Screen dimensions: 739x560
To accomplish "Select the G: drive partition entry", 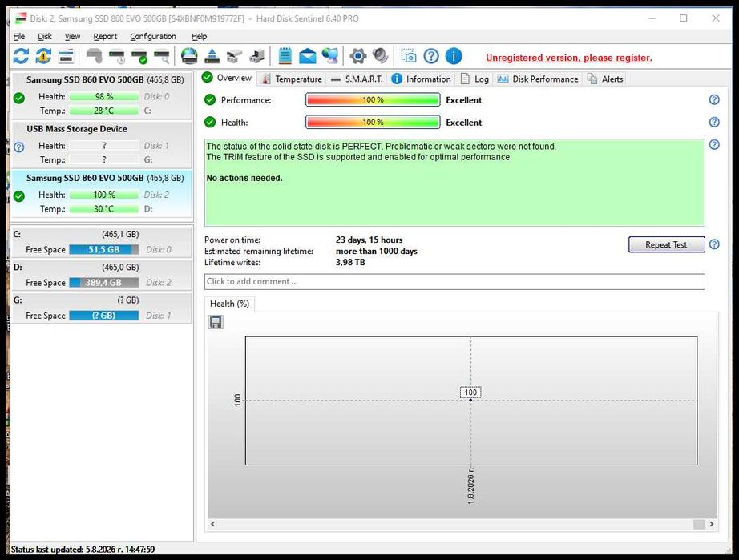I will point(101,308).
